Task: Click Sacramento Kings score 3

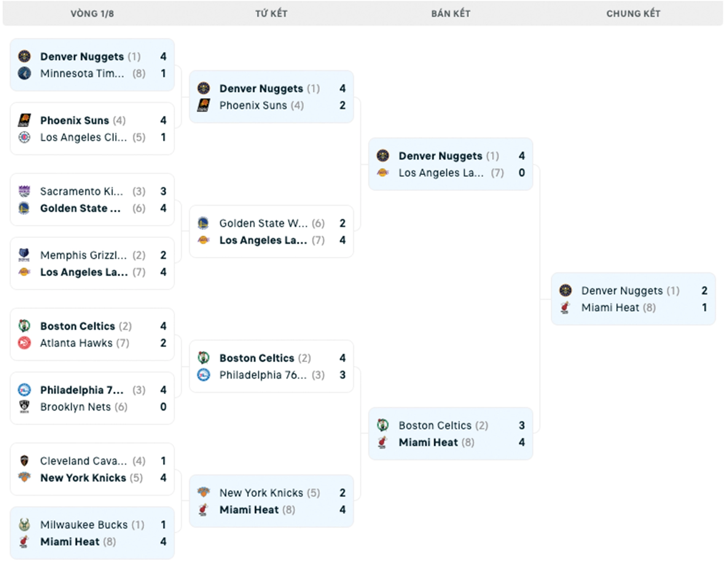Action: (x=163, y=192)
